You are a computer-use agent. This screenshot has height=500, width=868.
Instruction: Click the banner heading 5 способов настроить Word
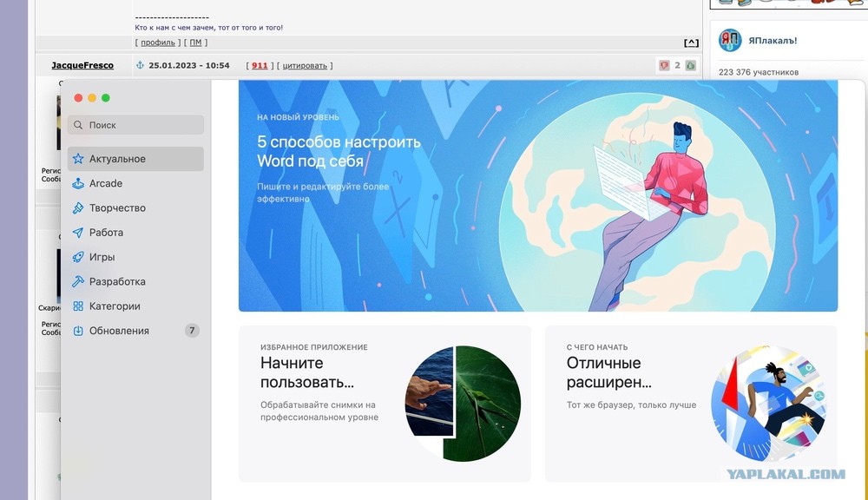click(x=339, y=151)
